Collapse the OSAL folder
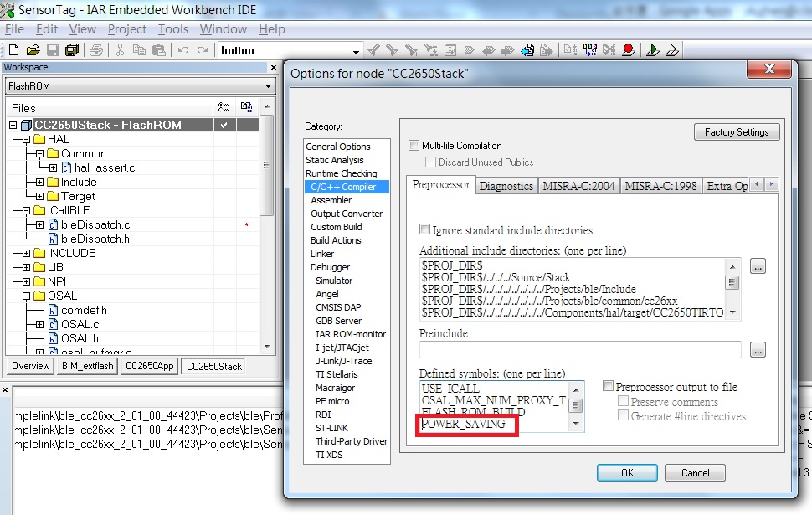 coord(26,296)
